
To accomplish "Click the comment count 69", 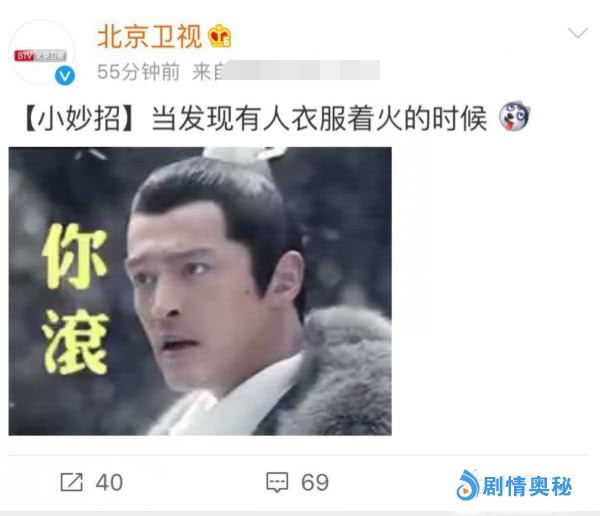I will tap(315, 482).
